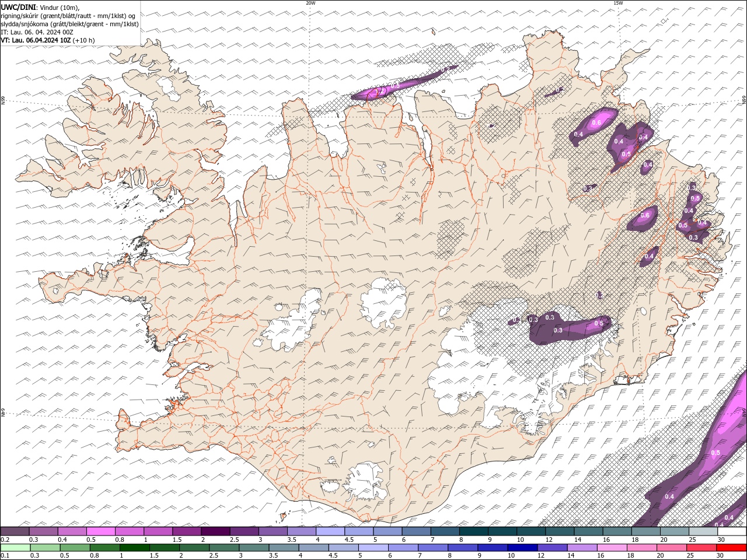This screenshot has width=747, height=560.
Task: Click the "UWC/DINI: Vindur (10m)," title text
Action: 40,7
